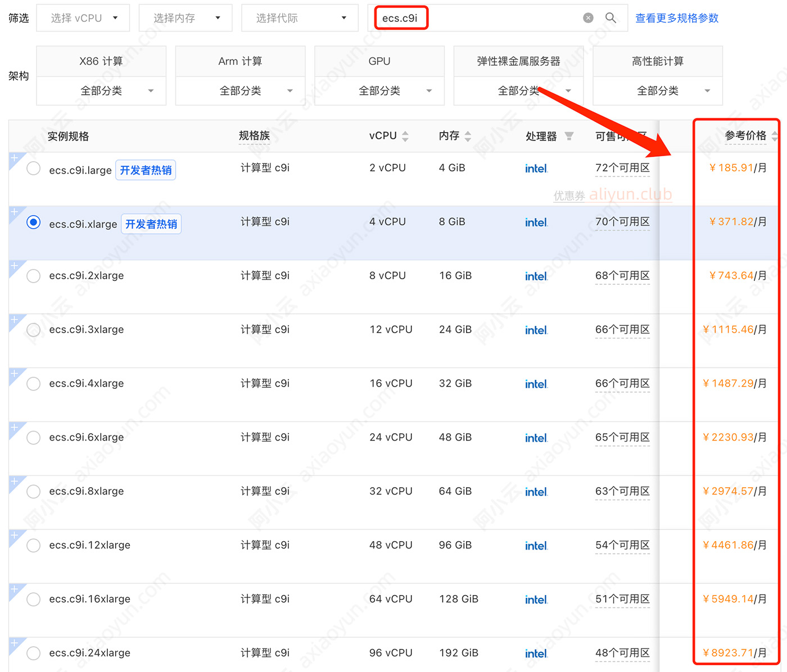Select ecs.c9i.xlarge radio button

(34, 222)
